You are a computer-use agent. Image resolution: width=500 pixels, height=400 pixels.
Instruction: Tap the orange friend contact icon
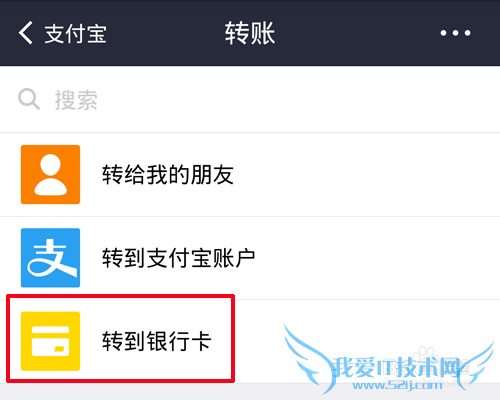(x=50, y=174)
